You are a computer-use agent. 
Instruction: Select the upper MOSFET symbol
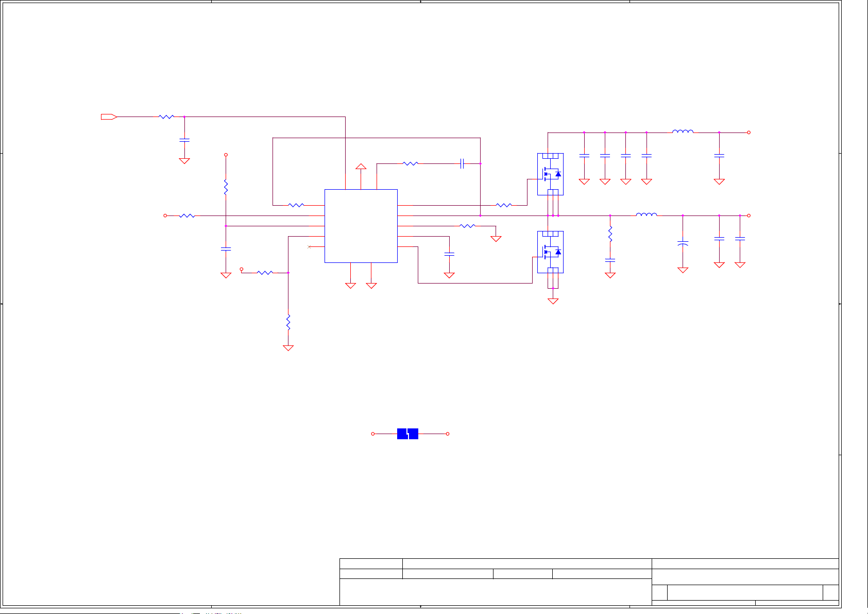pyautogui.click(x=550, y=174)
